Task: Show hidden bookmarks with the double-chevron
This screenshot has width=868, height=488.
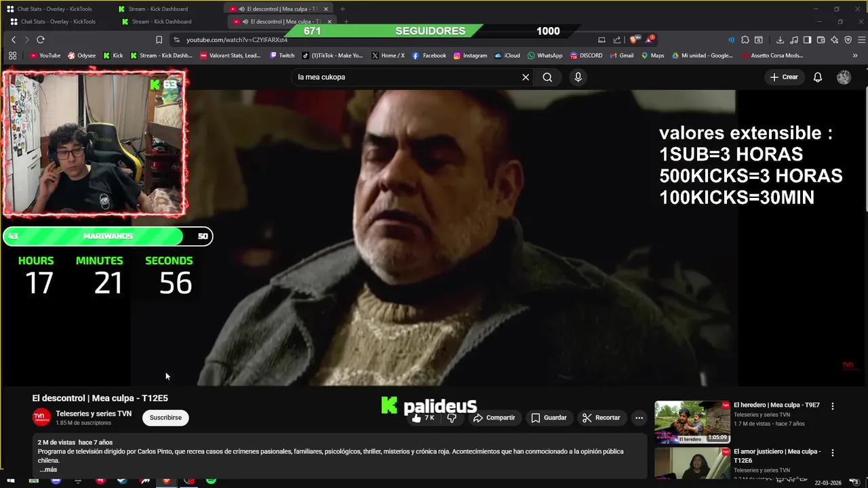Action: (856, 56)
